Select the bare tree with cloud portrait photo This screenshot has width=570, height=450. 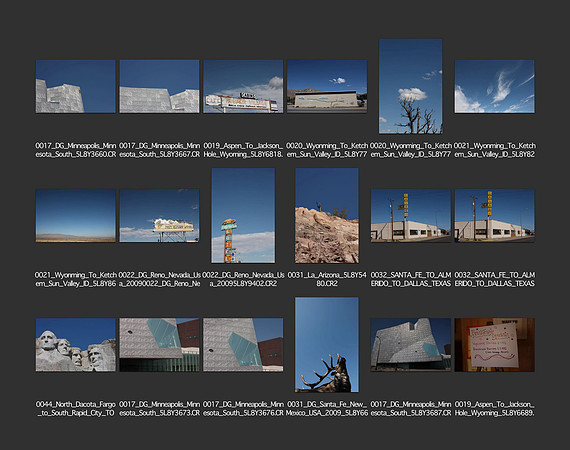pyautogui.click(x=410, y=86)
